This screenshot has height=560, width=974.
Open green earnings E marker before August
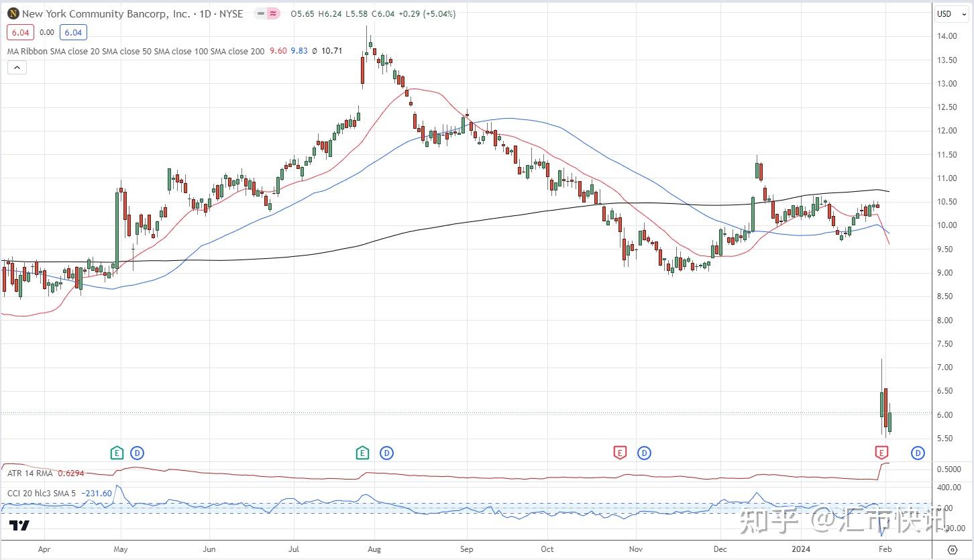363,453
